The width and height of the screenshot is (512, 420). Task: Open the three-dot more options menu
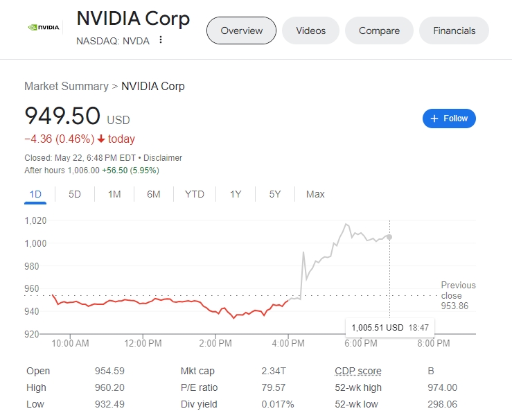160,40
